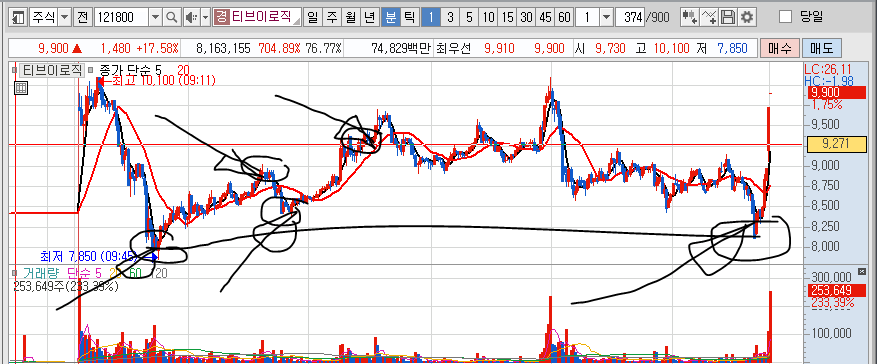Click the 매도 sell button
Image resolution: width=877 pixels, height=364 pixels.
(x=822, y=49)
